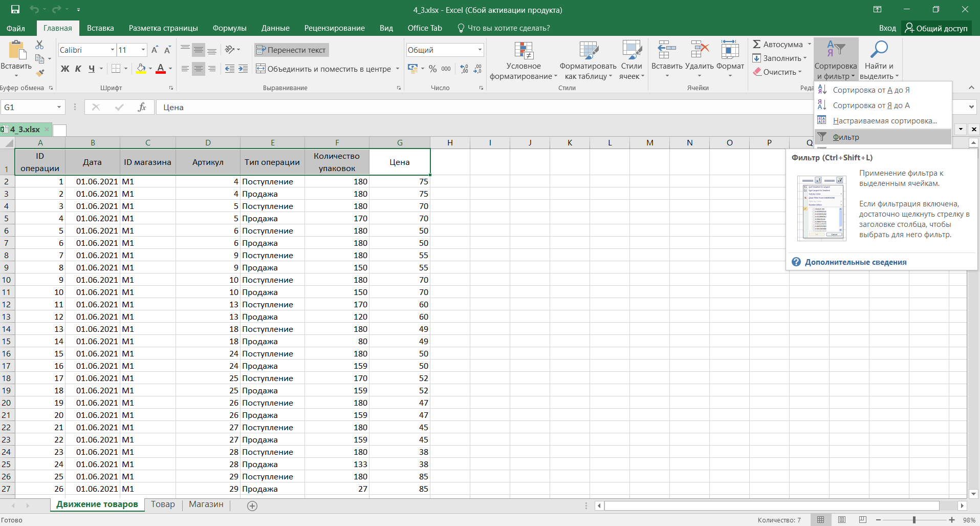Open the font color dropdown arrow
The image size is (980, 526).
[x=170, y=69]
